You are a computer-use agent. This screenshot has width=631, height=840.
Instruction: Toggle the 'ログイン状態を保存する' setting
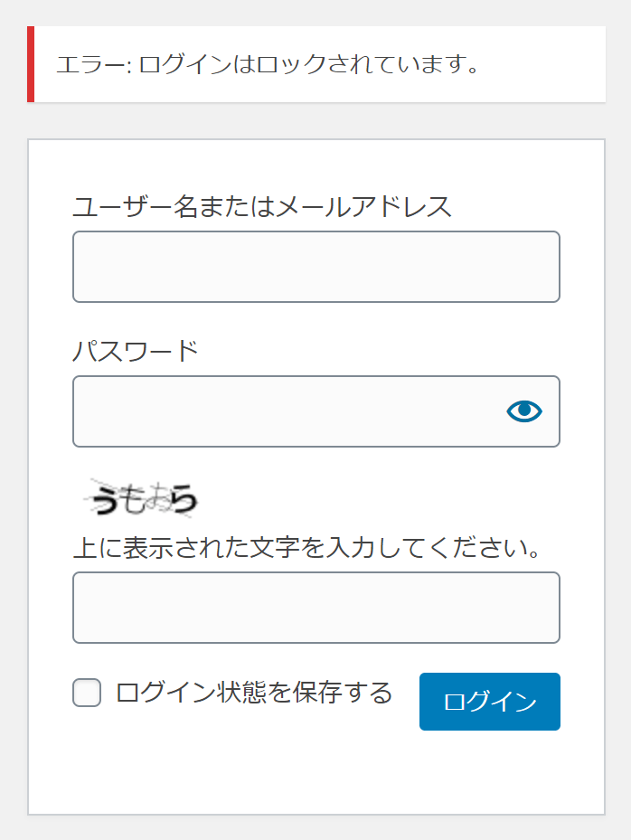click(x=89, y=693)
